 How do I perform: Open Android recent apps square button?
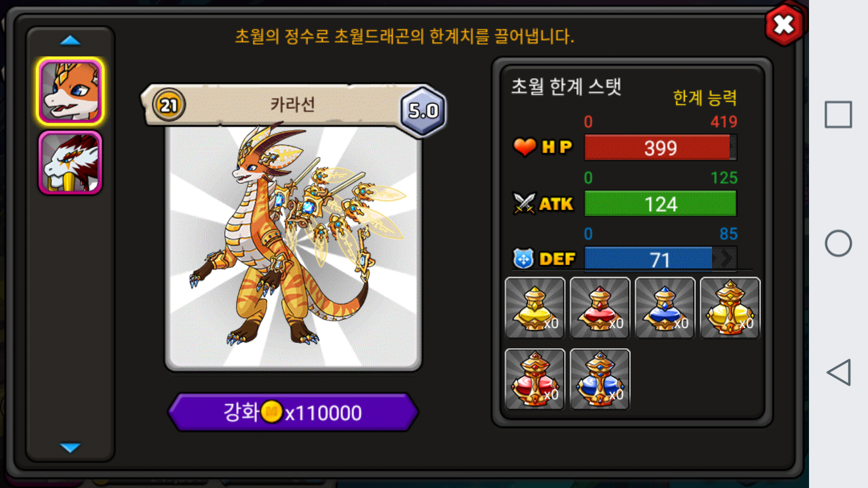pos(838,115)
